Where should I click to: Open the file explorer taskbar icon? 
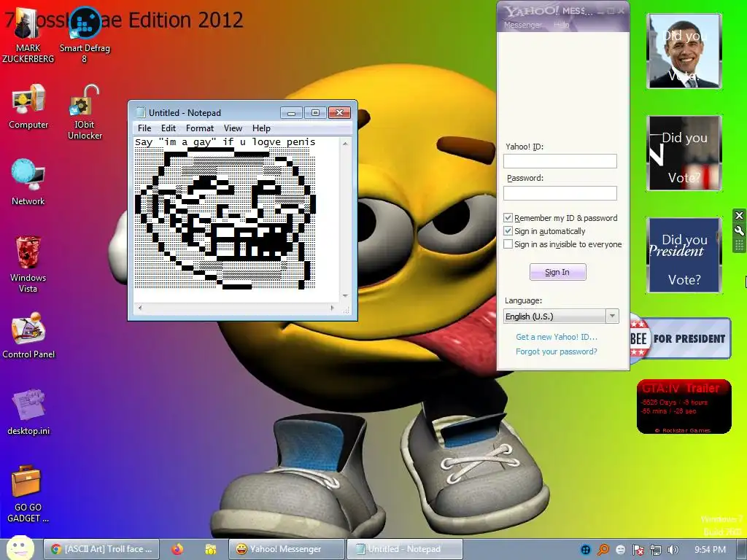click(x=211, y=549)
